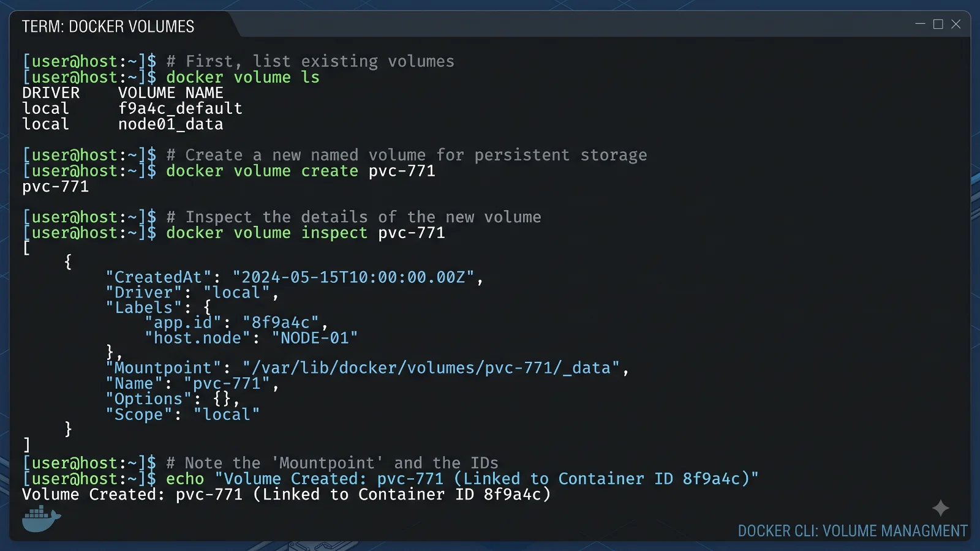This screenshot has height=551, width=980.
Task: Click the final output 'Volume Created: pvc-771' line
Action: [287, 494]
